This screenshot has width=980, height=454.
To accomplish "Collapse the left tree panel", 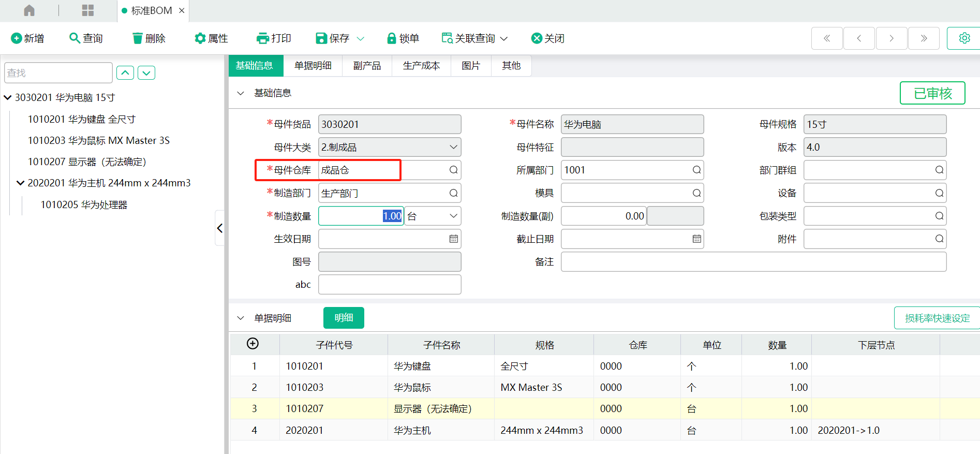I will tap(220, 228).
